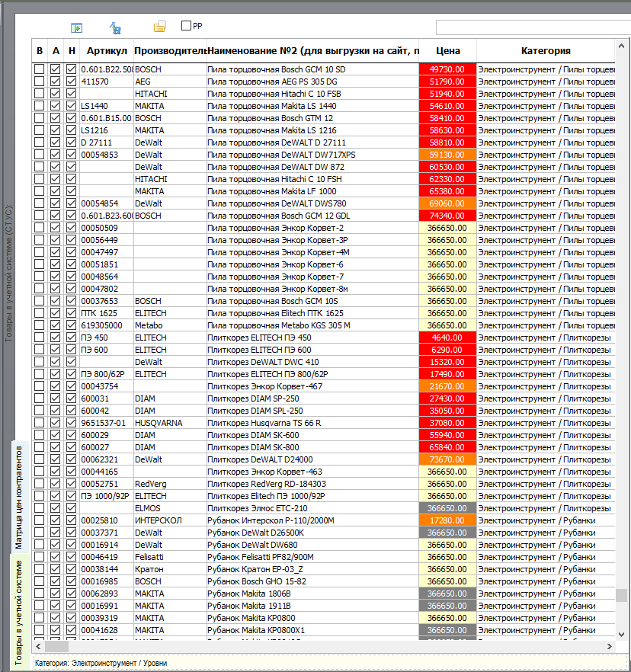Click the А column header
Viewport: 631px width, 672px height.
[56, 51]
